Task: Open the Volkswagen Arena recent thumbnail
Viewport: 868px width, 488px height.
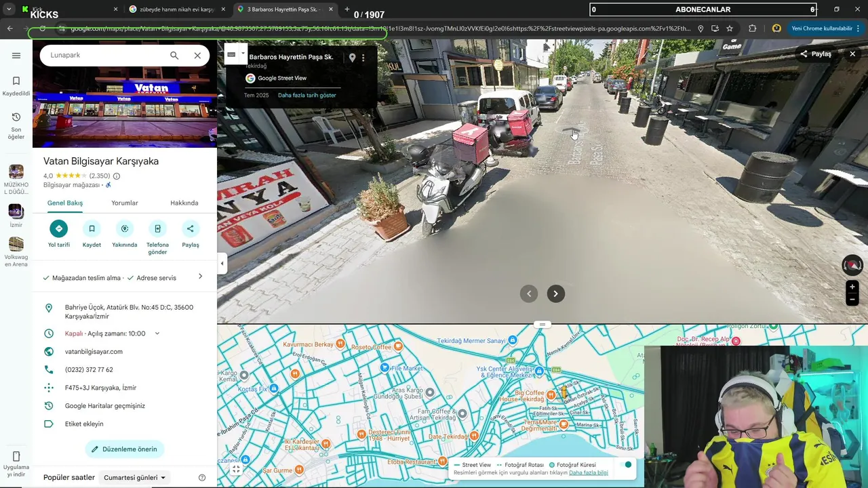Action: pyautogui.click(x=16, y=244)
